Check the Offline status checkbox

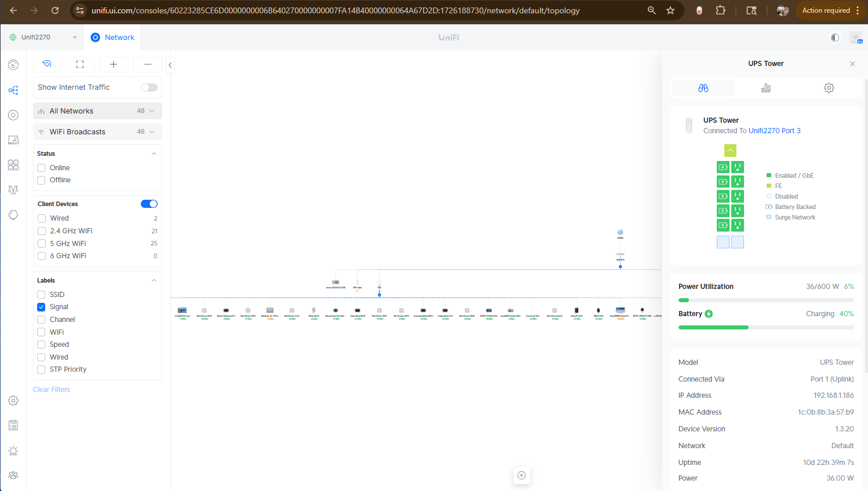click(x=41, y=180)
